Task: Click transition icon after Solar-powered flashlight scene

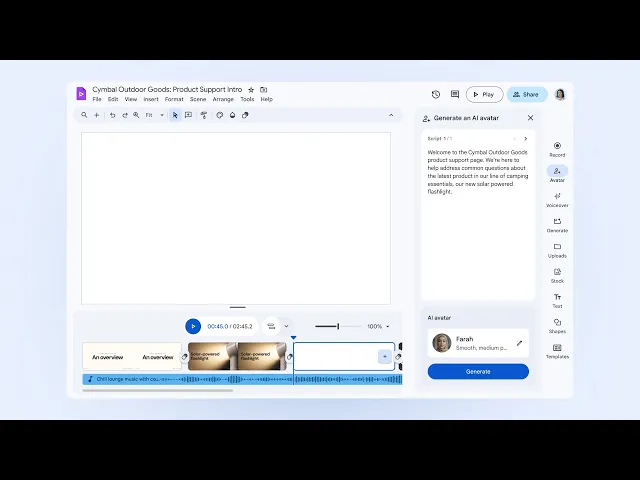Action: pyautogui.click(x=289, y=357)
